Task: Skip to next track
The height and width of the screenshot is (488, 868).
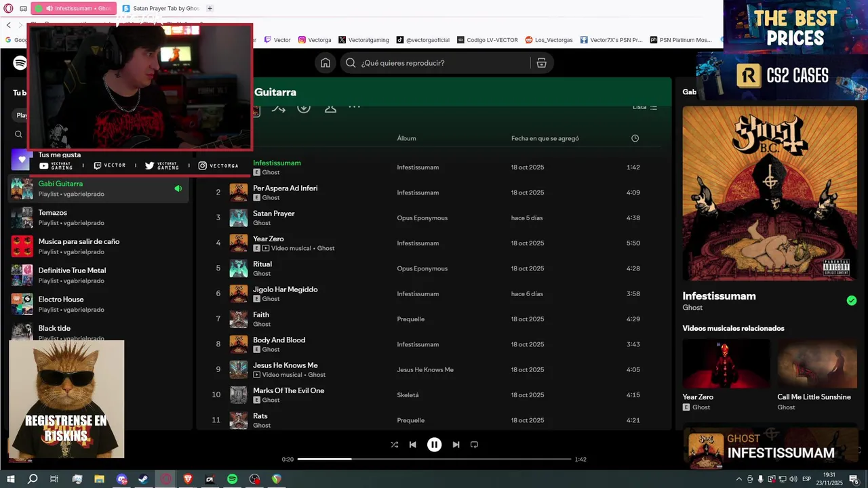Action: click(x=456, y=445)
